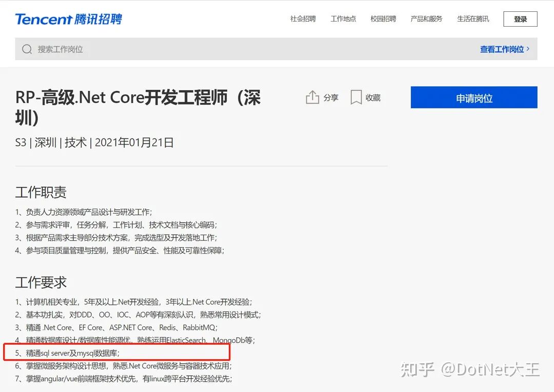Select requirement 精通sql server及mysql数据库

(x=68, y=353)
